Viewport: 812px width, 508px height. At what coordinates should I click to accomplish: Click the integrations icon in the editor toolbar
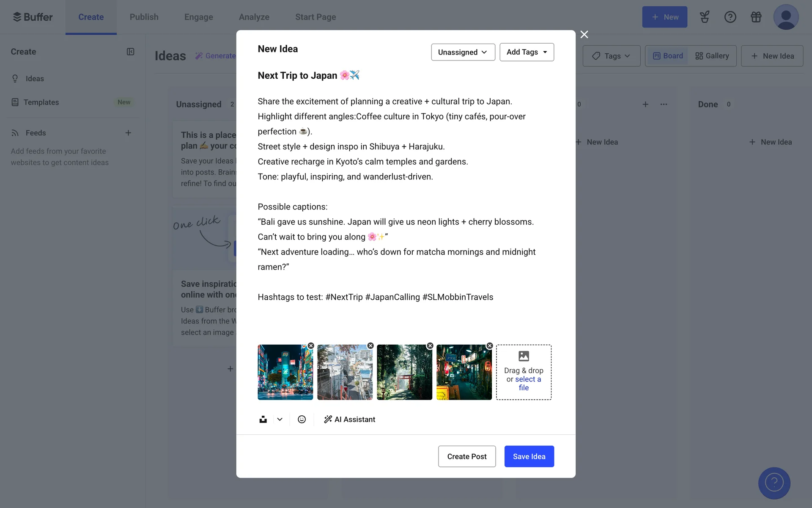click(x=263, y=419)
